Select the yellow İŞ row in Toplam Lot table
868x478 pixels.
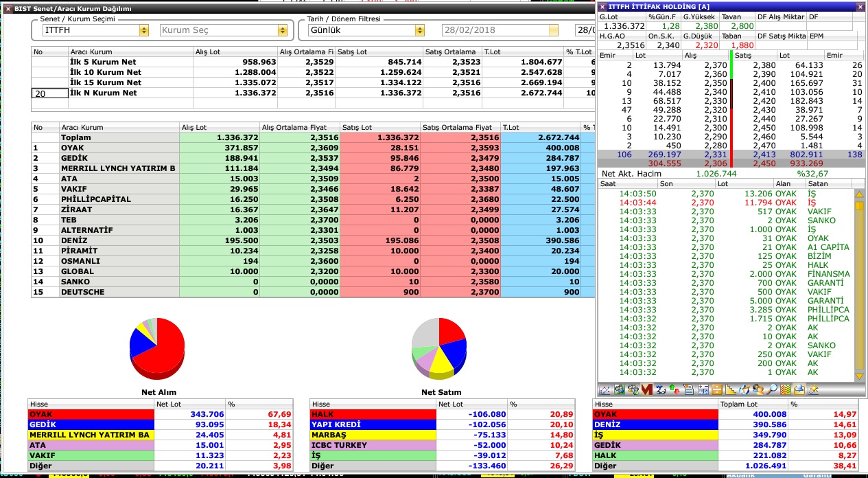tap(725, 435)
